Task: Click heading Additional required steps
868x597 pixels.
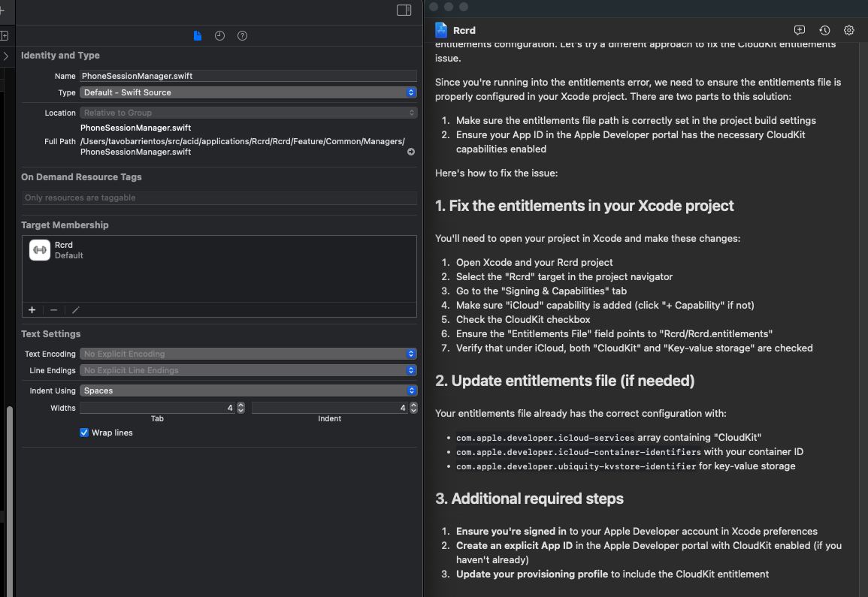Action: point(529,499)
